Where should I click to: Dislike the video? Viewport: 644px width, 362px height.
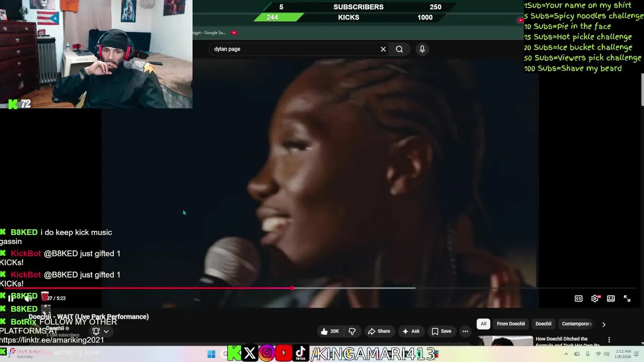(x=352, y=331)
